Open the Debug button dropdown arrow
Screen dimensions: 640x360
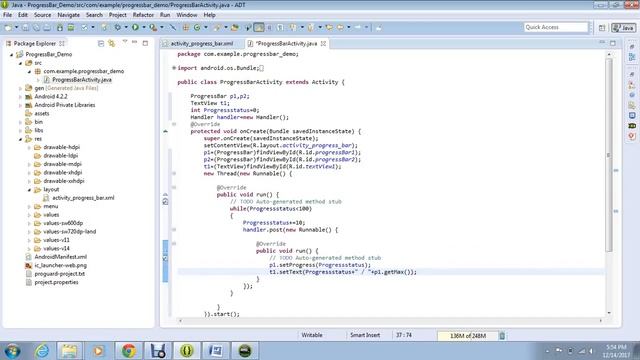[x=126, y=27]
